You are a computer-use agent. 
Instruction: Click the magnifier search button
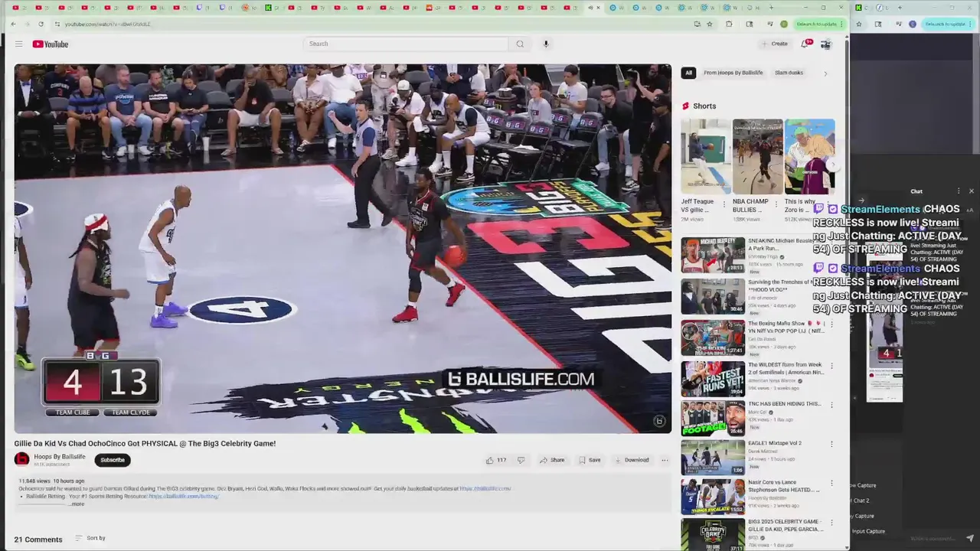(520, 44)
